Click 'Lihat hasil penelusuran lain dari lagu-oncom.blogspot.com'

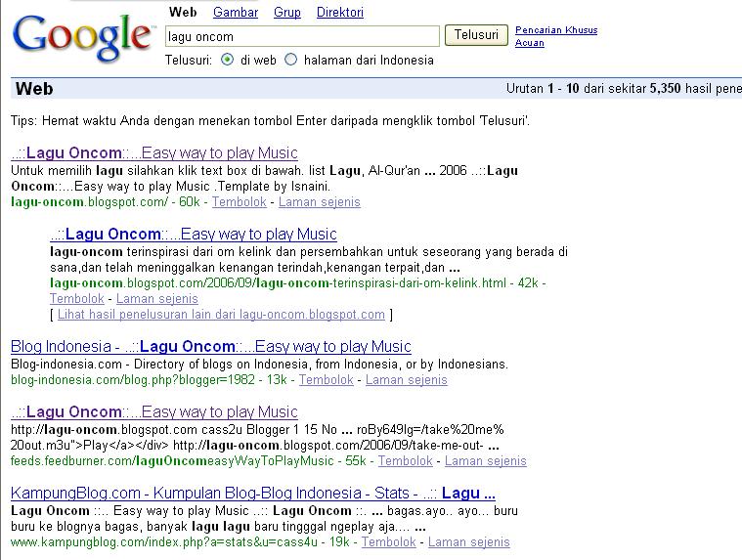pos(221,314)
